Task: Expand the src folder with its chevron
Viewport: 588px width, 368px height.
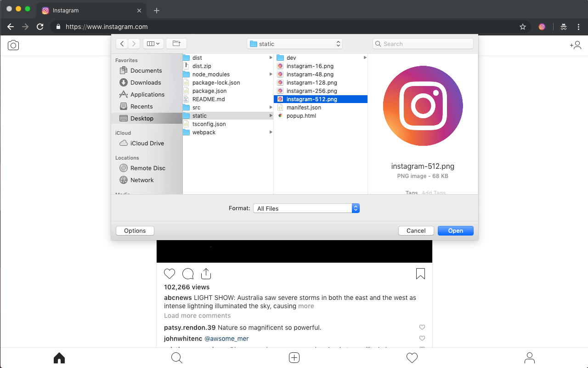Action: click(x=271, y=107)
